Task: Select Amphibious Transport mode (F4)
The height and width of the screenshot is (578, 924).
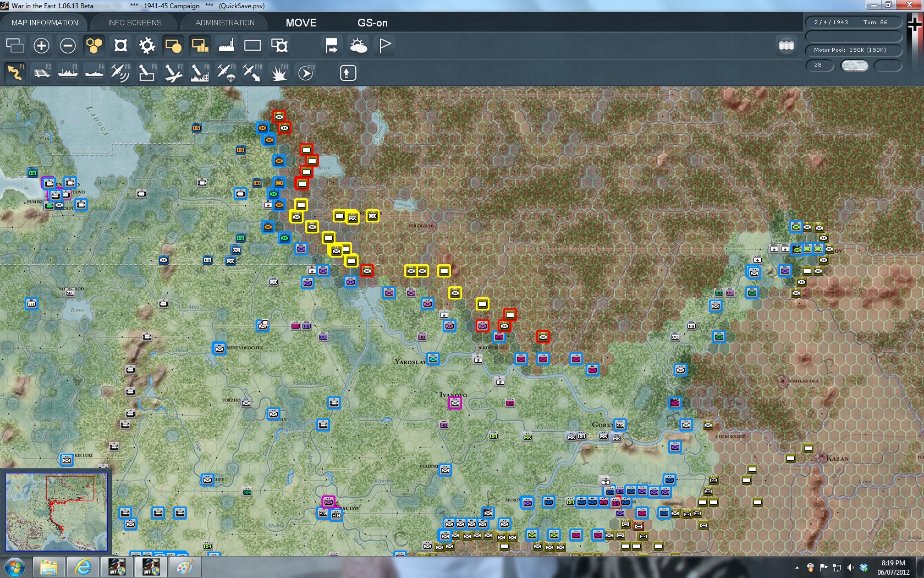Action: (94, 73)
